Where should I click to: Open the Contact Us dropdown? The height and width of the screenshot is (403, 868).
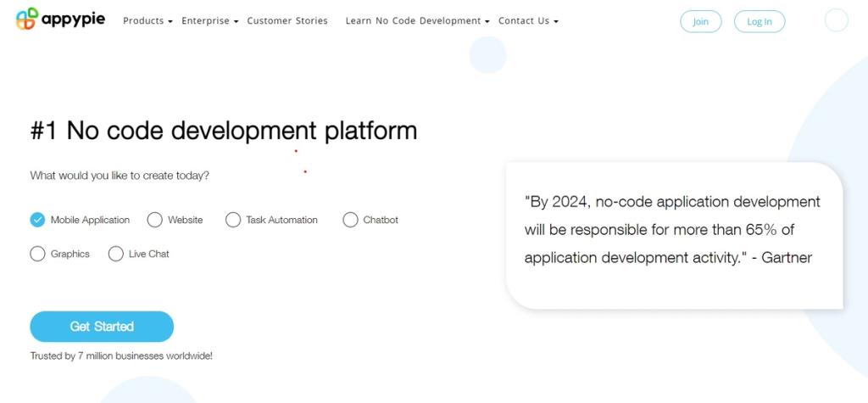(528, 21)
